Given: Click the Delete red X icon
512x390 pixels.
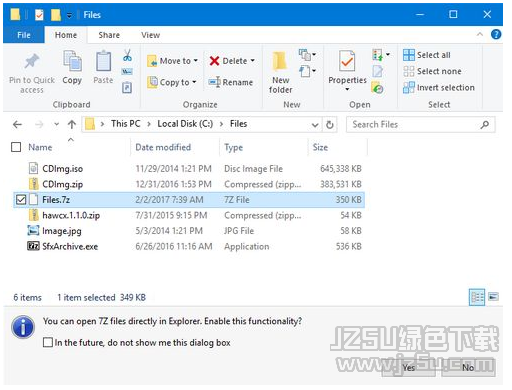Looking at the screenshot, I should click(214, 61).
